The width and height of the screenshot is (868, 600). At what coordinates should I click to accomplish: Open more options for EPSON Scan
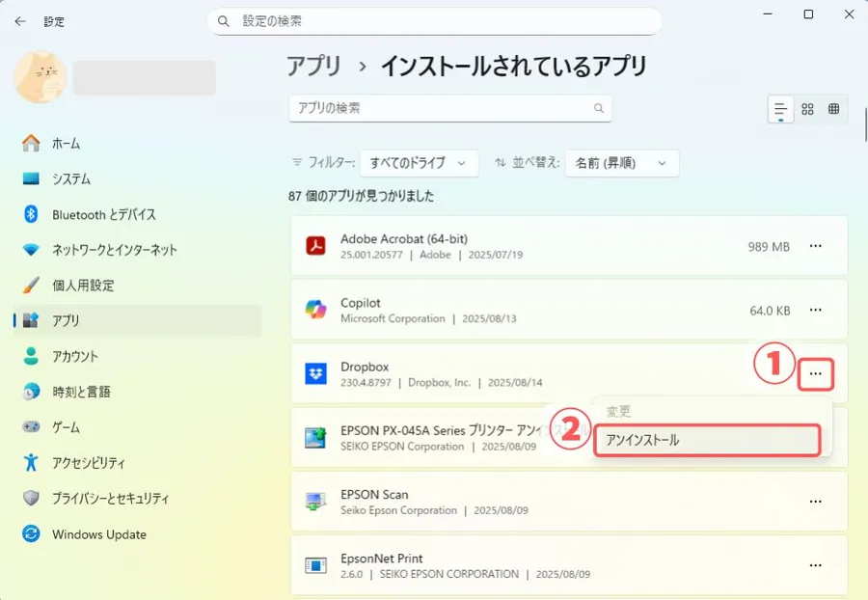[815, 502]
